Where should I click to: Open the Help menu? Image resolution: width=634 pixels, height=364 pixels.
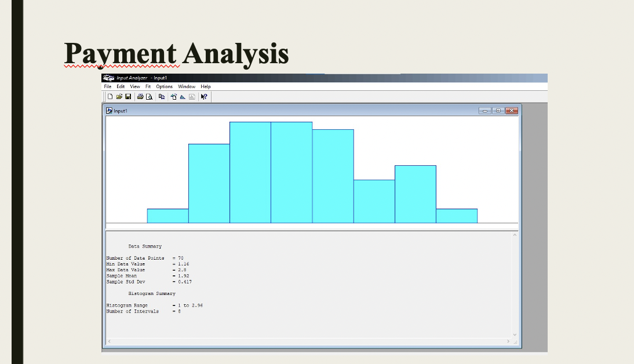pos(205,86)
